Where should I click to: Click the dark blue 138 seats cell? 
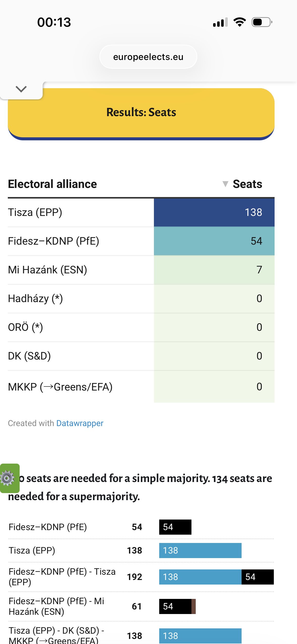pos(214,212)
